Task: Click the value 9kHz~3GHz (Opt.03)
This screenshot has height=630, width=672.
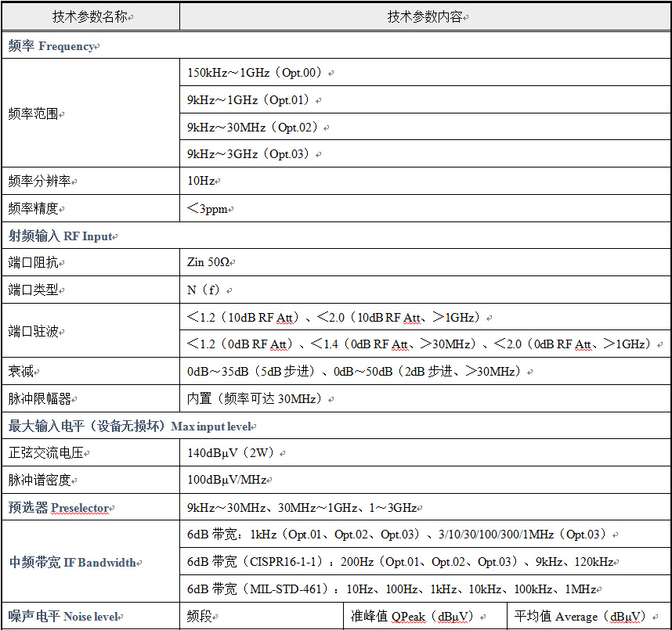Action: pyautogui.click(x=251, y=153)
